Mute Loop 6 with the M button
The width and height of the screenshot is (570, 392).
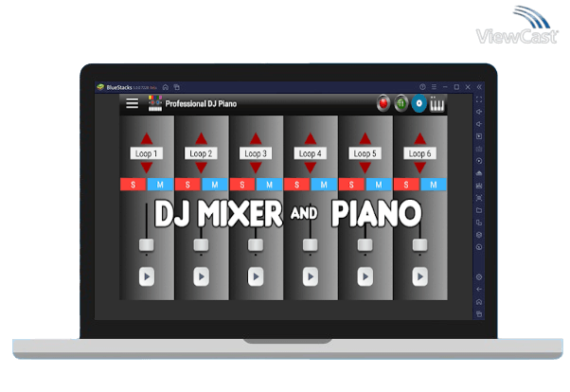coord(434,185)
